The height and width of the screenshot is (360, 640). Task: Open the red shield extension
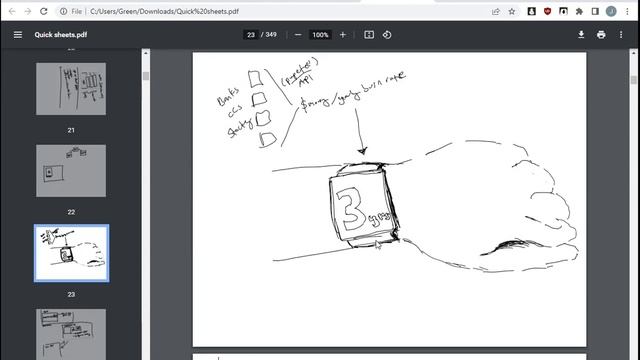pos(547,11)
